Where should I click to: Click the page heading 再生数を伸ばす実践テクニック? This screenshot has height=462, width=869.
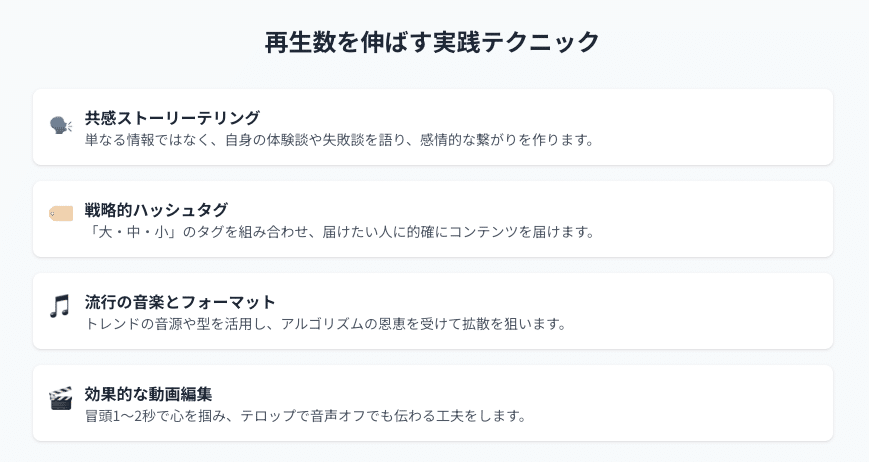[433, 42]
